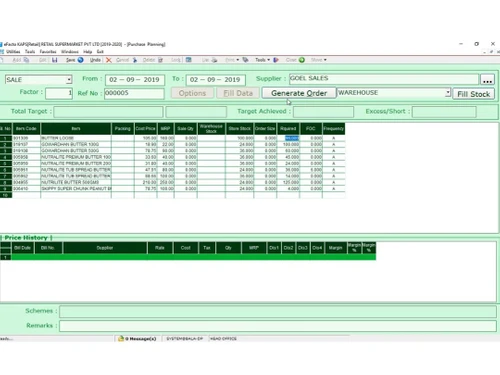
Task: Click the Supplier field GOEL SALES
Action: click(x=384, y=79)
